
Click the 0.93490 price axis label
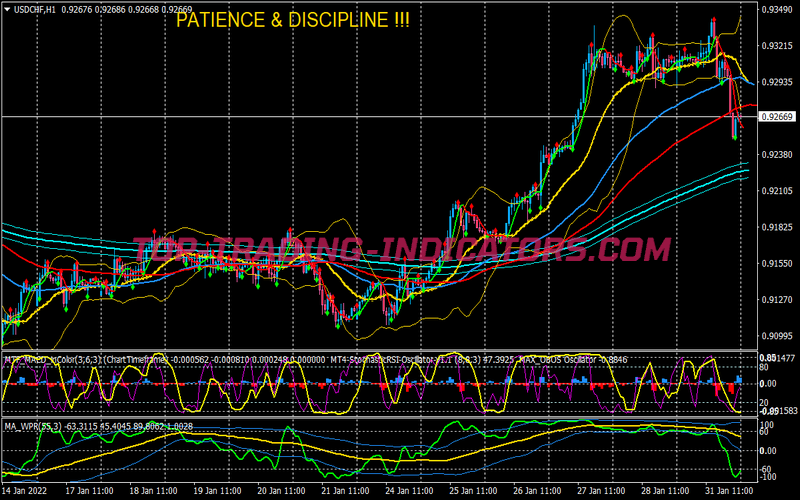[777, 10]
